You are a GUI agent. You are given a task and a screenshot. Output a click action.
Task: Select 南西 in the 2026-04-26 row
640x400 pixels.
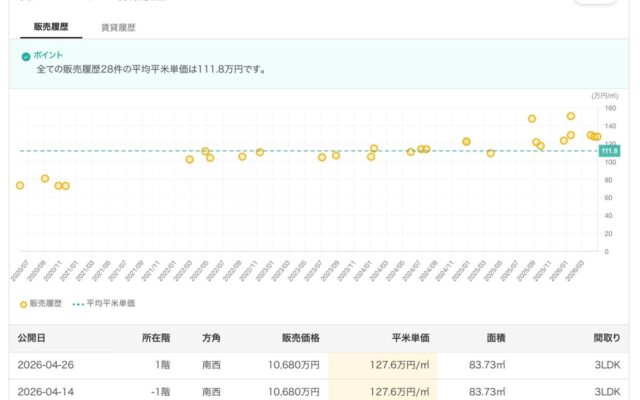[211, 365]
